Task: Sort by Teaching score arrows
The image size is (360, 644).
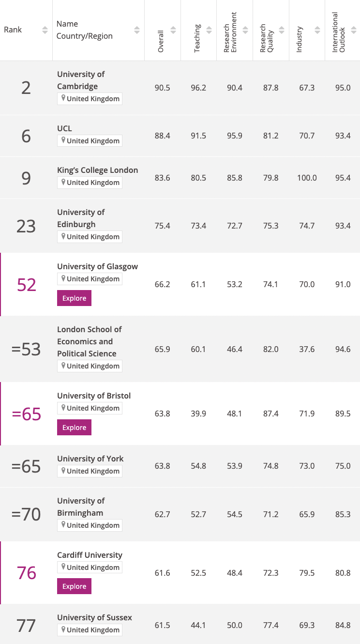Action: click(x=209, y=30)
